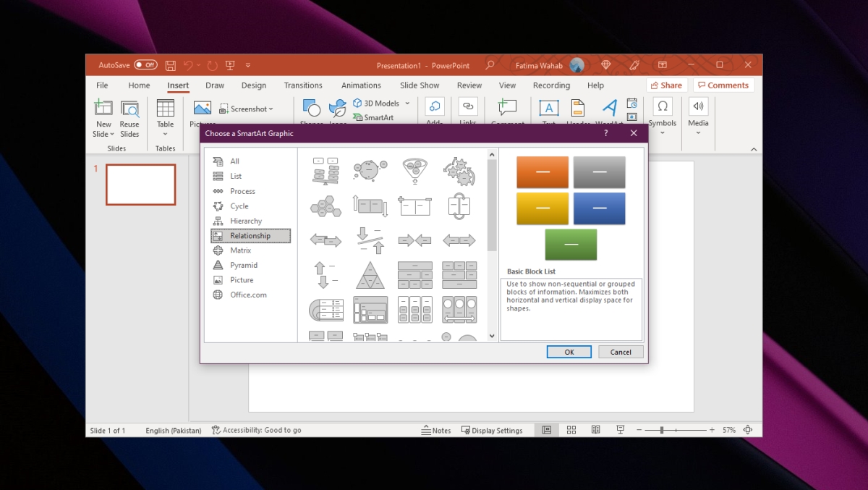The height and width of the screenshot is (490, 868).
Task: Switch to the Home tab
Action: click(139, 85)
